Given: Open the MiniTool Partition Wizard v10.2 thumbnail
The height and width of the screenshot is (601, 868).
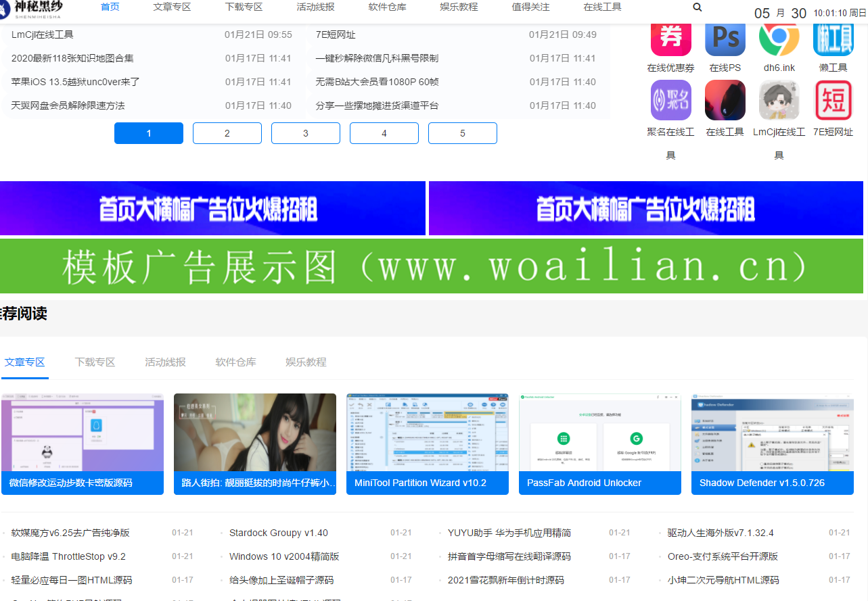Looking at the screenshot, I should [x=427, y=443].
